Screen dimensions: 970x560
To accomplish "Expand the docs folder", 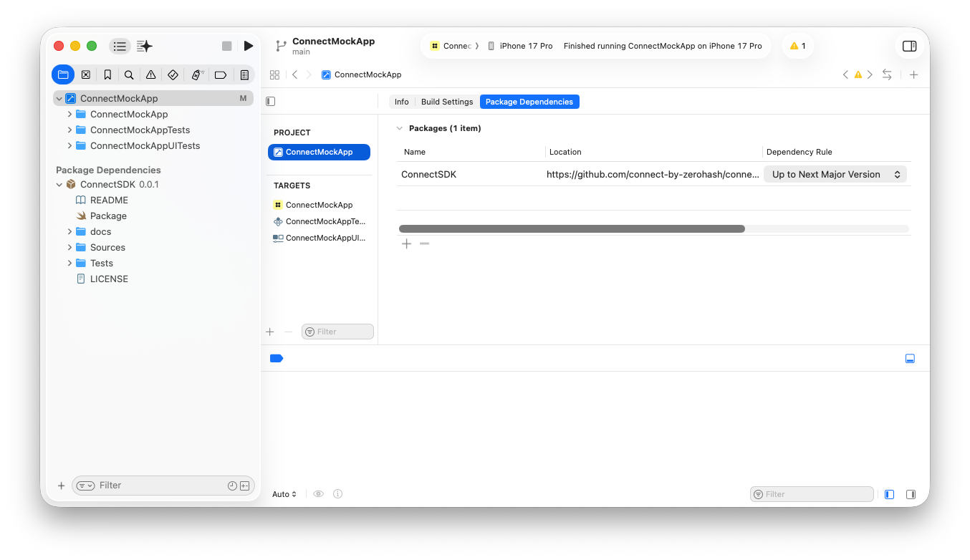I will tap(69, 232).
